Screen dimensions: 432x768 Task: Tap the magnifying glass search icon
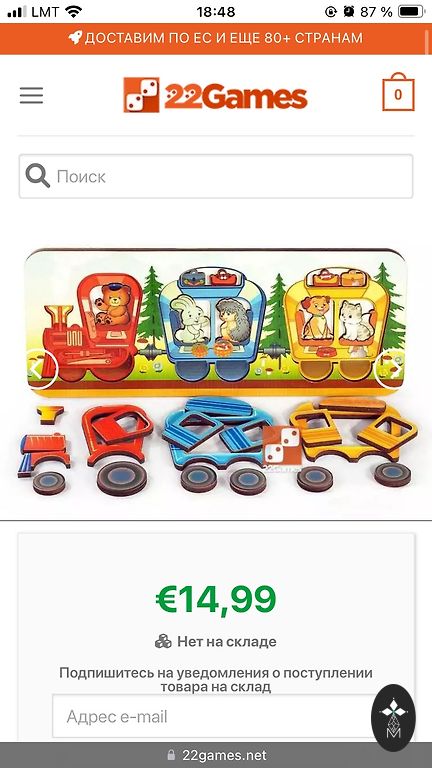(38, 176)
